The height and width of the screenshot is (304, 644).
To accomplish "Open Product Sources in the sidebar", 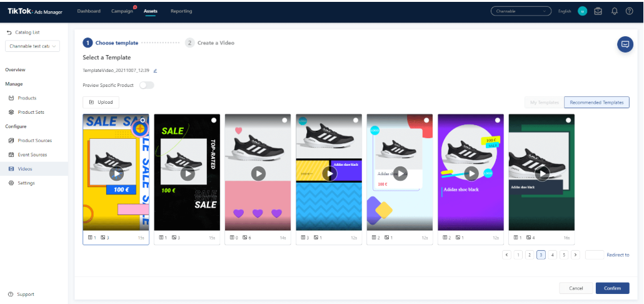I will coord(34,141).
